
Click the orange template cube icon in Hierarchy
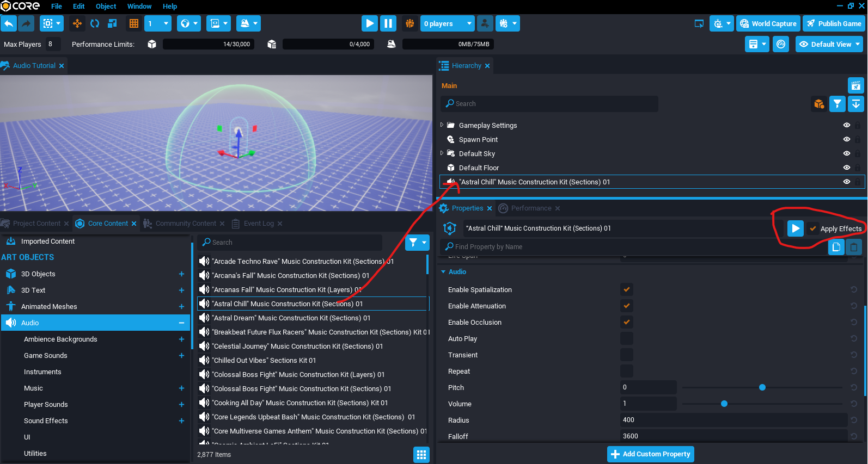click(818, 103)
